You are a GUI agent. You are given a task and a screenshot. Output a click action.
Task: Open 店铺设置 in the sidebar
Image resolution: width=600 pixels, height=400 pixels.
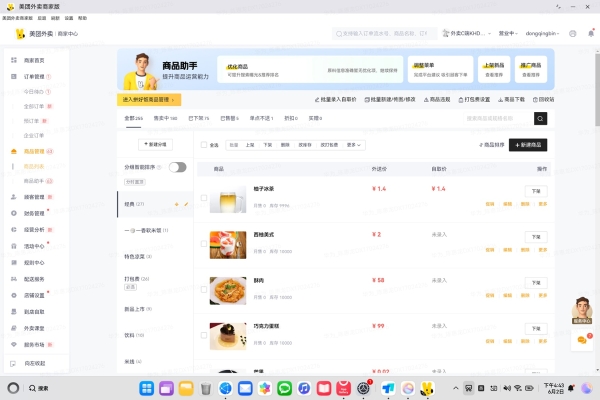click(34, 296)
